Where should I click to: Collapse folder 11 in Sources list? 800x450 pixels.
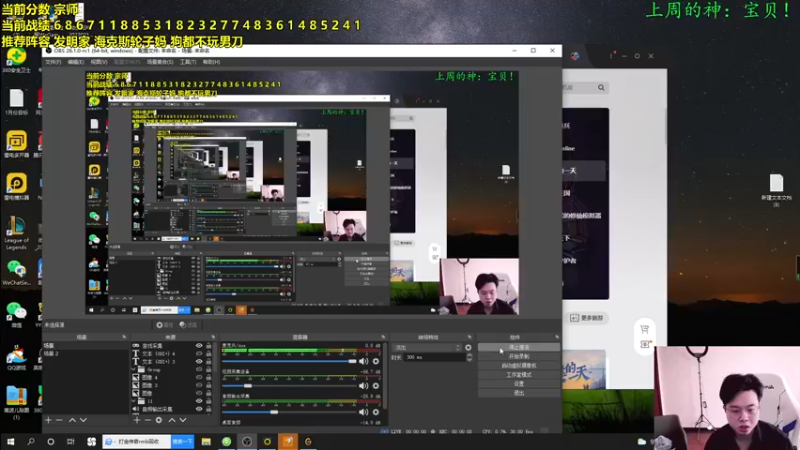click(x=134, y=401)
